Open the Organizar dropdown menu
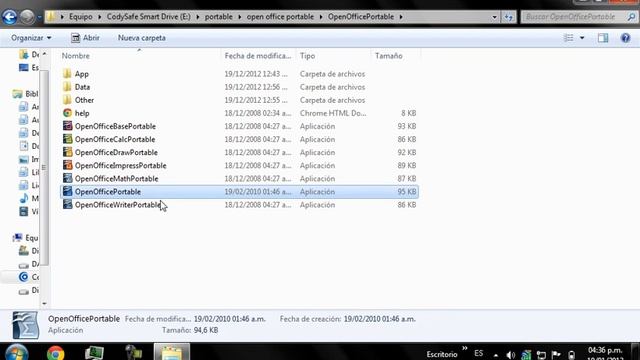Screen dimensions: 640x360 click(31, 38)
